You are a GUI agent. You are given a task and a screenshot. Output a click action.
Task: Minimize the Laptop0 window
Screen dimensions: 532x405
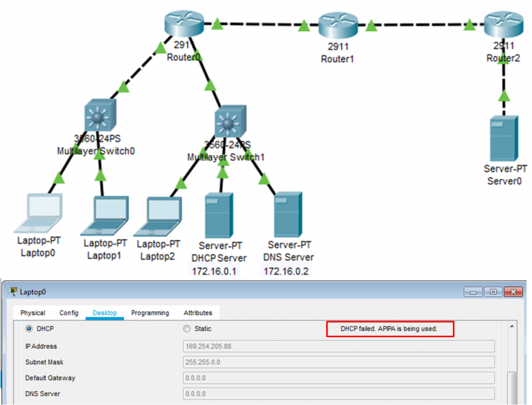pyautogui.click(x=473, y=291)
